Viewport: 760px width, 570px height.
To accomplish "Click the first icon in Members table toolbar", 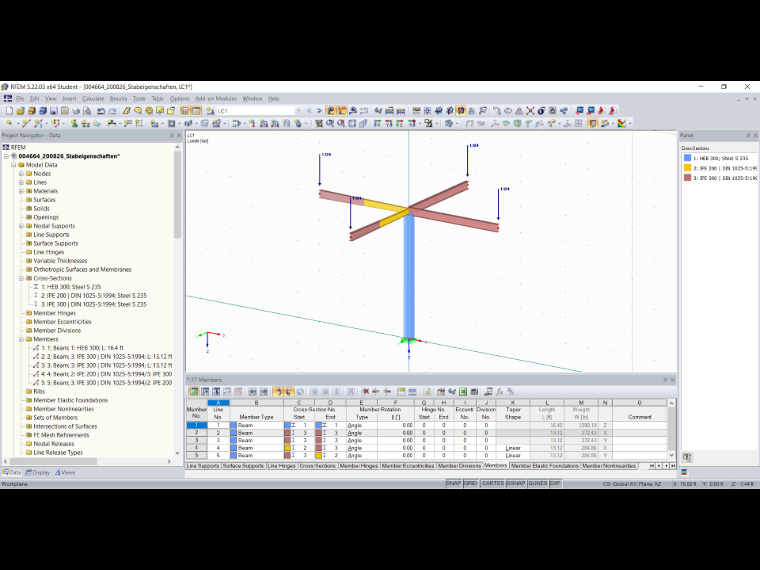I will click(193, 392).
